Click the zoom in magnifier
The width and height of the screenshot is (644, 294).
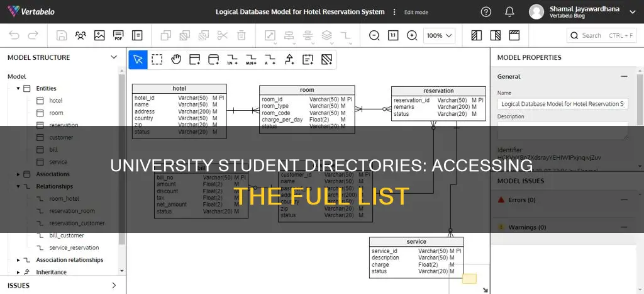(412, 35)
